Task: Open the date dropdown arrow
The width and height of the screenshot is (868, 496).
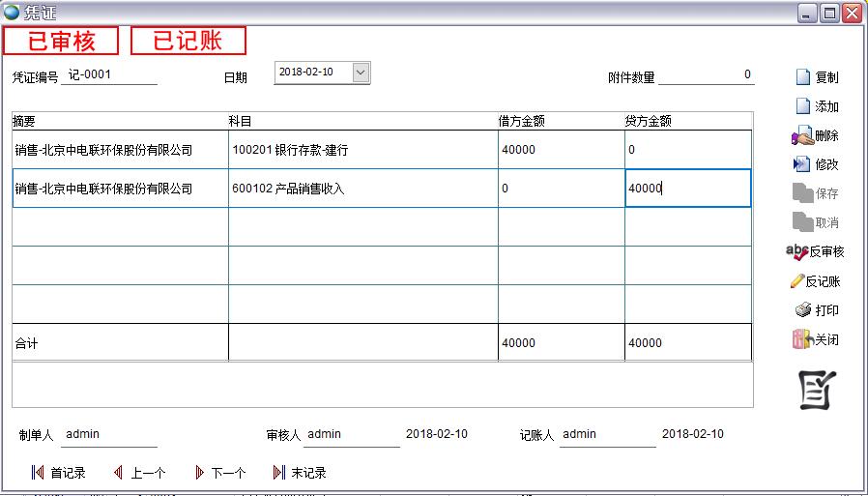Action: point(361,73)
